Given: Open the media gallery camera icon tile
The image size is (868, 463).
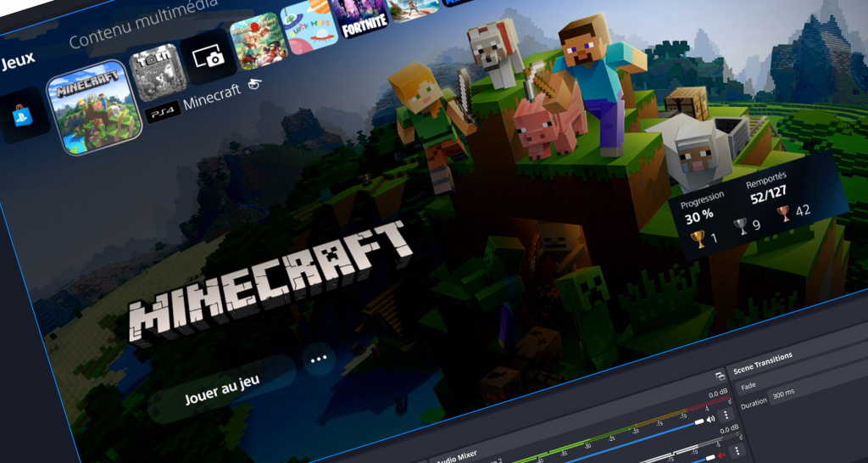Looking at the screenshot, I should 209,57.
